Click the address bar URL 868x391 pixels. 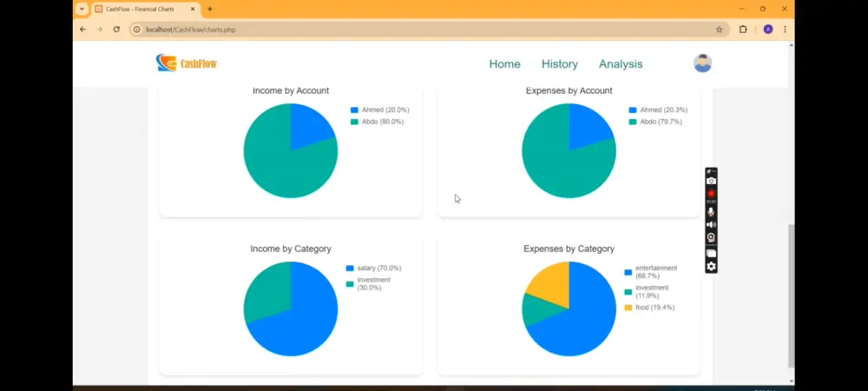(190, 30)
